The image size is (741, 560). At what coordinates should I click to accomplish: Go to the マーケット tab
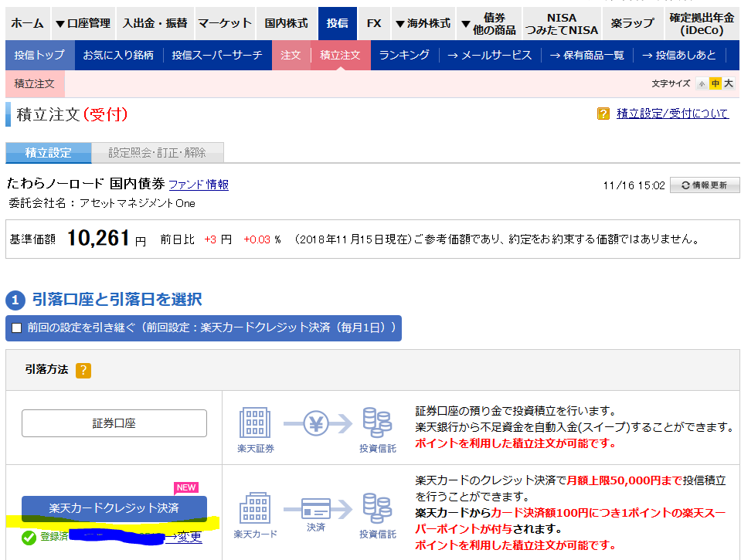tap(225, 23)
